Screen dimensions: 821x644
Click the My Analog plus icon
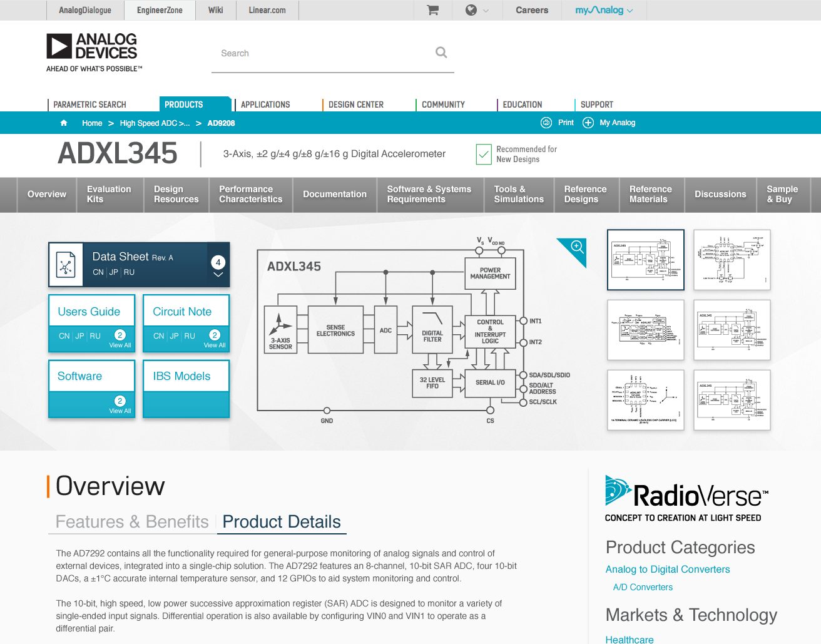[x=588, y=123]
